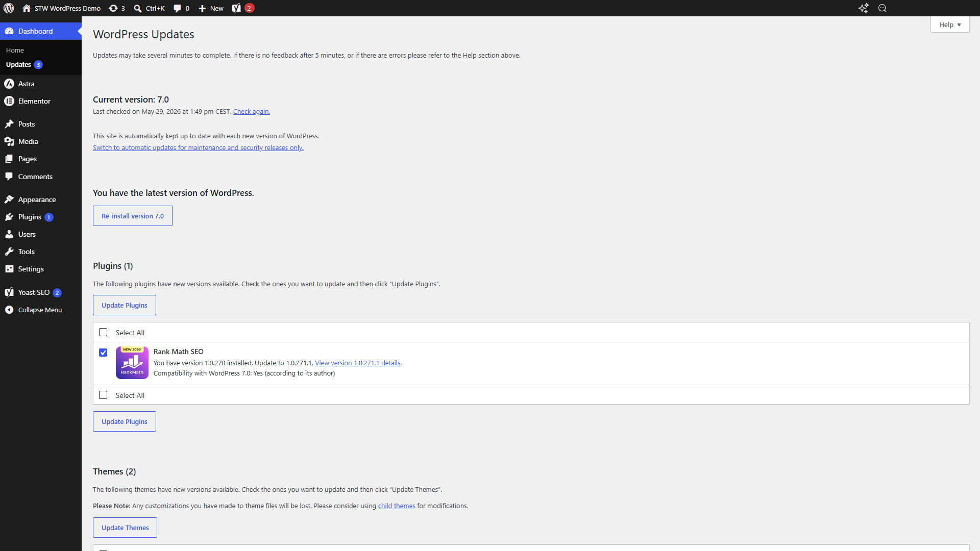Click the 'WordPress Updates' page title
This screenshot has width=980, height=551.
coord(143,34)
